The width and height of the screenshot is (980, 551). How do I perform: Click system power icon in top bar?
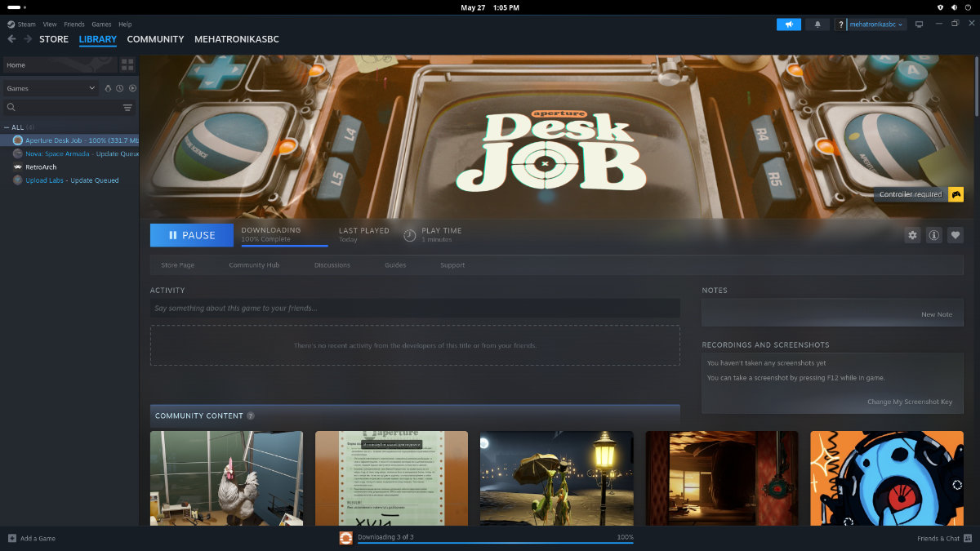click(x=969, y=7)
